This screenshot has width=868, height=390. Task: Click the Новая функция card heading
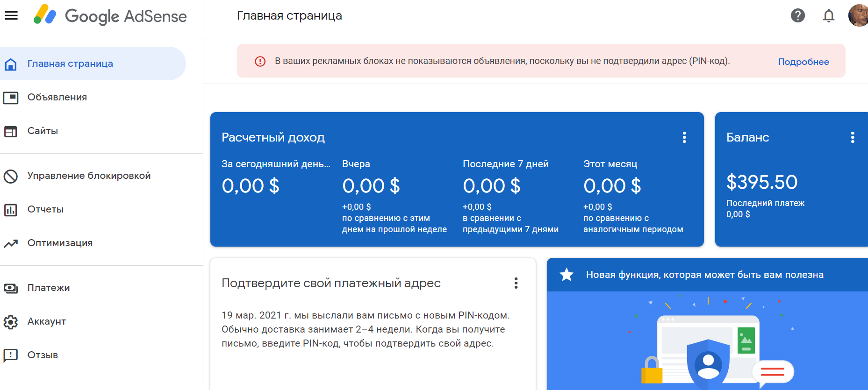point(705,275)
